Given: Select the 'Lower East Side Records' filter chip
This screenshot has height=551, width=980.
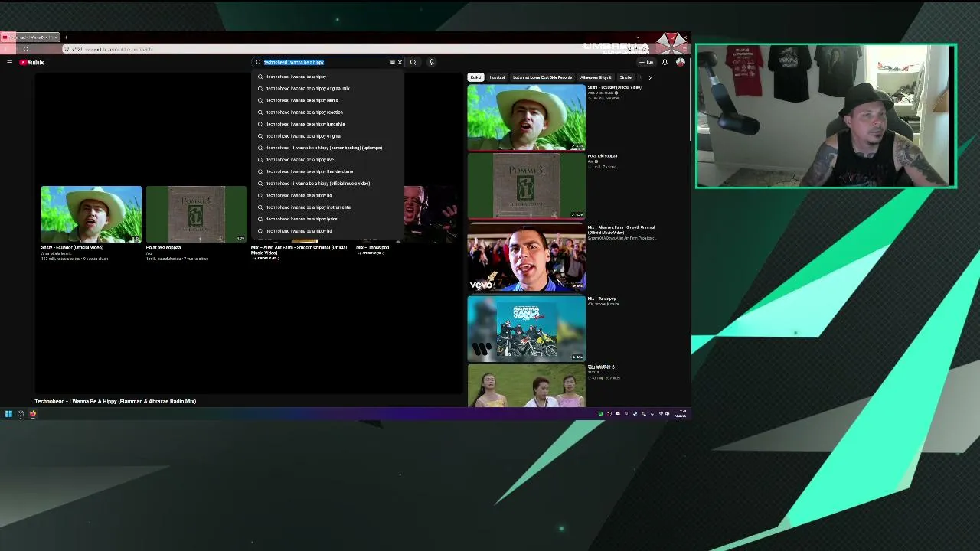Looking at the screenshot, I should [x=543, y=77].
